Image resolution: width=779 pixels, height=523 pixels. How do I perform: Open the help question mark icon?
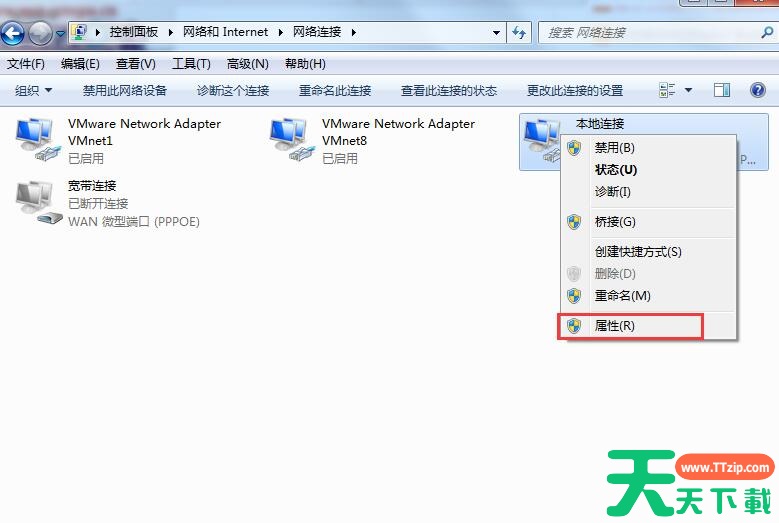[758, 90]
